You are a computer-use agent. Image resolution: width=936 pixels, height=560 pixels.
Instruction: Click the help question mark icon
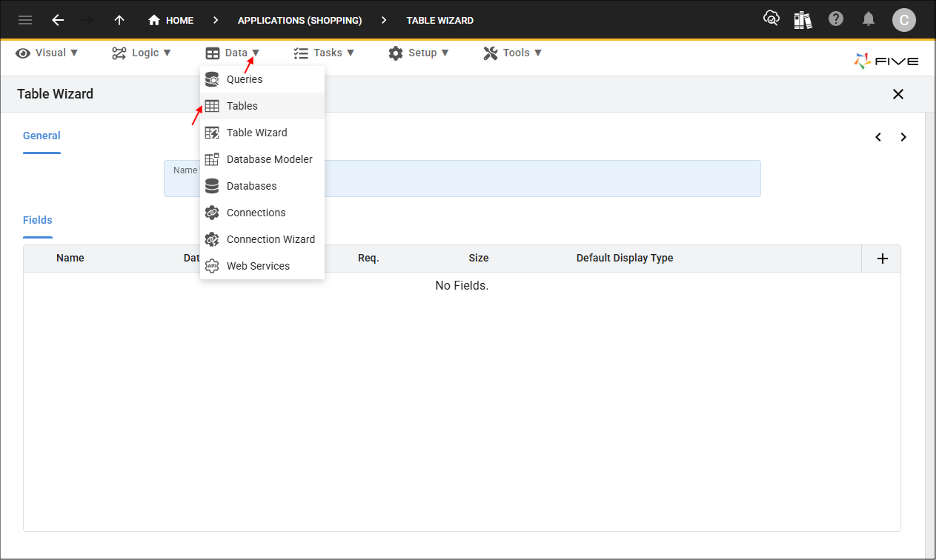pos(836,19)
